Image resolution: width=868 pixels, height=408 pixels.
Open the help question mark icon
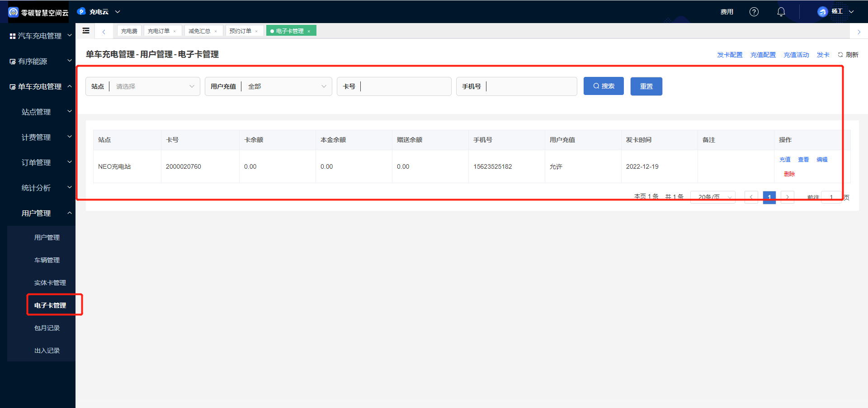point(754,12)
